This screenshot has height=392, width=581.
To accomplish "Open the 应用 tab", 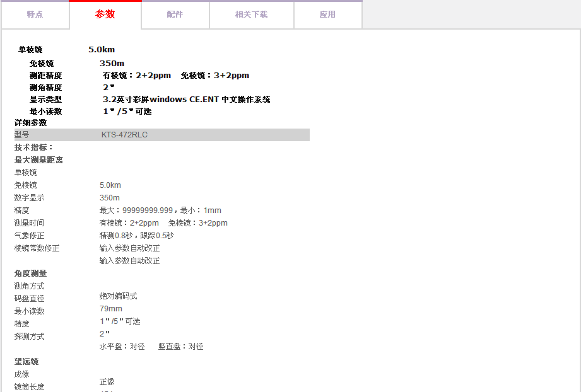I will (327, 14).
